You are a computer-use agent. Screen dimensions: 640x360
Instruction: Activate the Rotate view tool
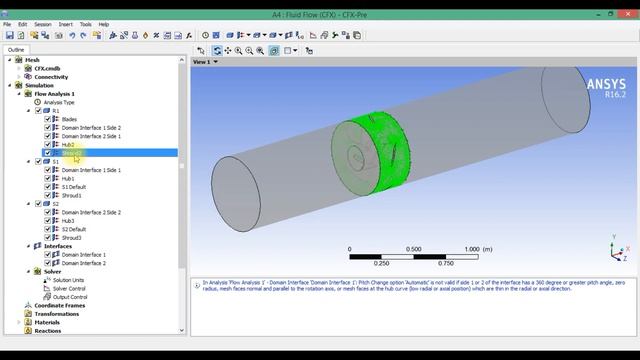tap(217, 51)
